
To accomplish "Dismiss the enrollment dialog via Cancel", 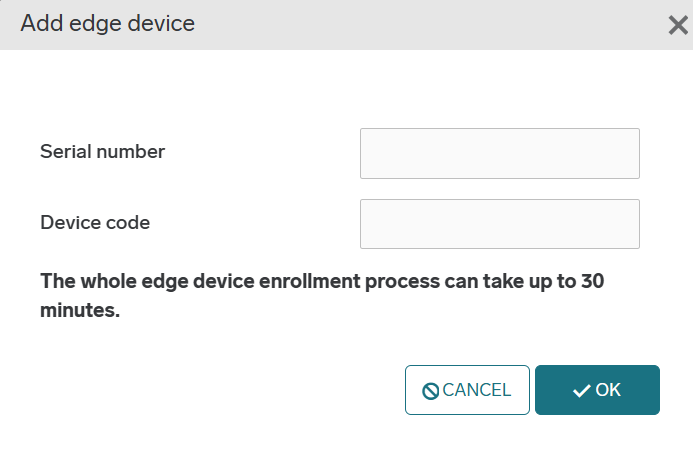I will tap(467, 390).
